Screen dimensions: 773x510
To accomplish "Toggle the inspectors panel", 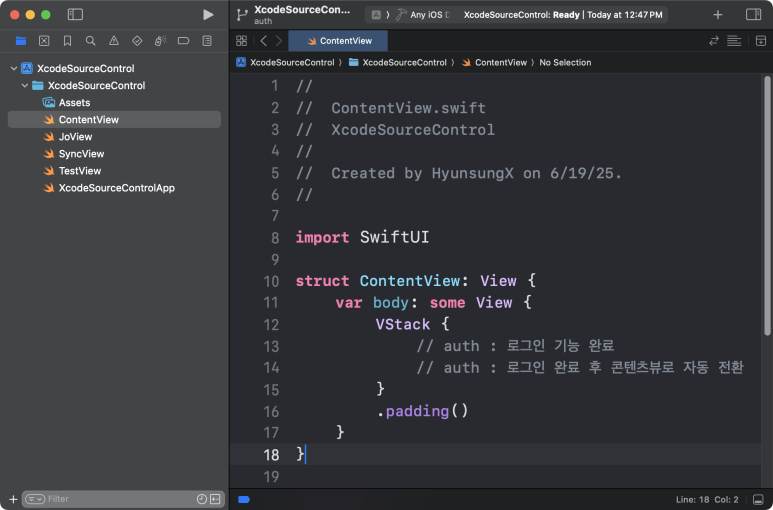I will click(x=753, y=15).
